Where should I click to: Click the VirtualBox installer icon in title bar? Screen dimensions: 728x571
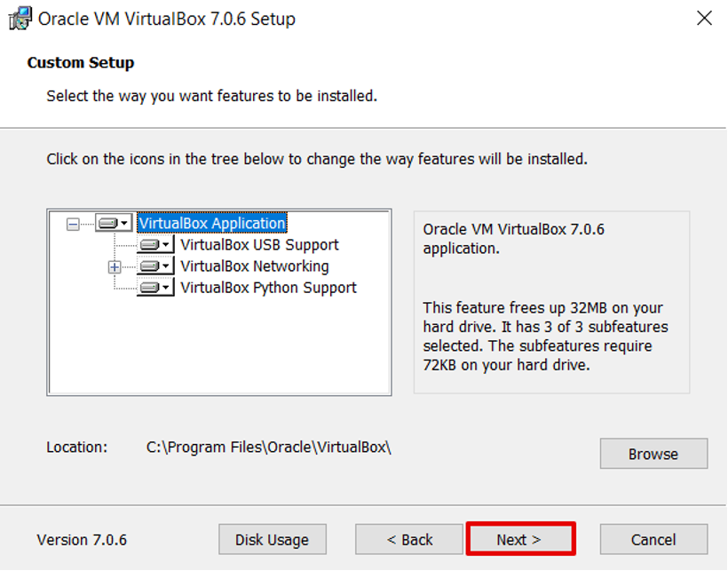click(x=20, y=19)
